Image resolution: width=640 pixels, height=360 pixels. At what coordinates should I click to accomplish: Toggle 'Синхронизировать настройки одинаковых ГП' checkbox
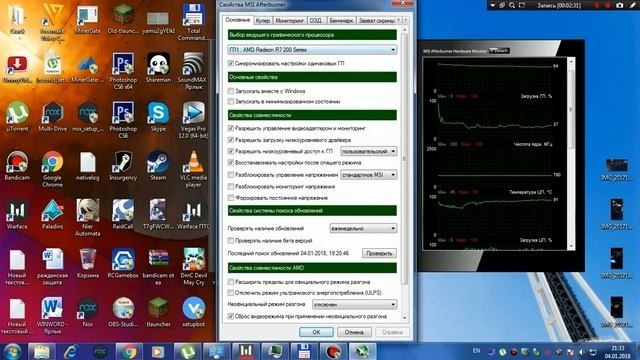coord(231,63)
